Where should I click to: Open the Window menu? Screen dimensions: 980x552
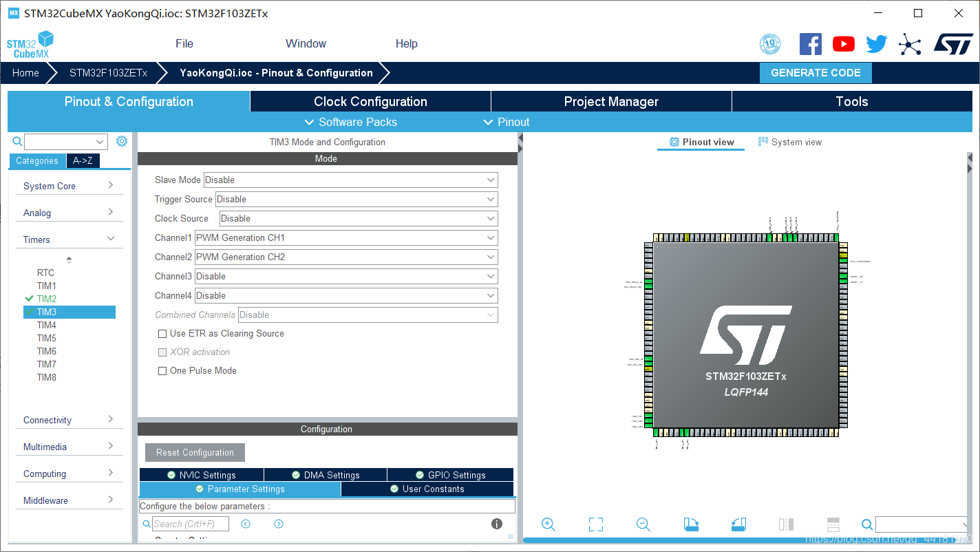click(x=306, y=43)
